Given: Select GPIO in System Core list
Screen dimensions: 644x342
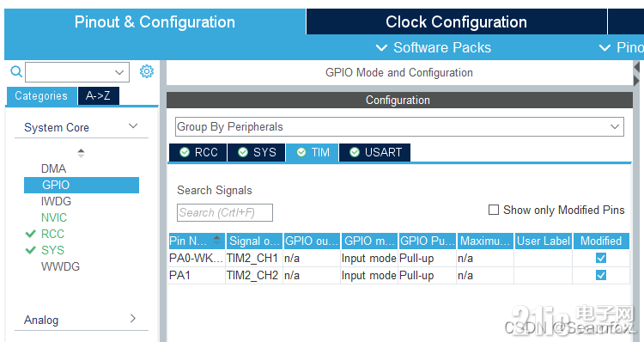Looking at the screenshot, I should click(82, 185).
